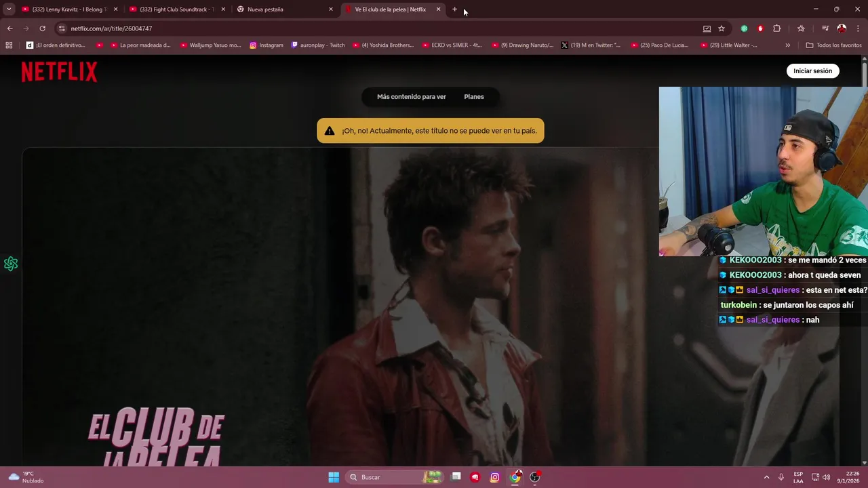The image size is (868, 488).
Task: Open the Instagram bookmark
Action: 267,45
